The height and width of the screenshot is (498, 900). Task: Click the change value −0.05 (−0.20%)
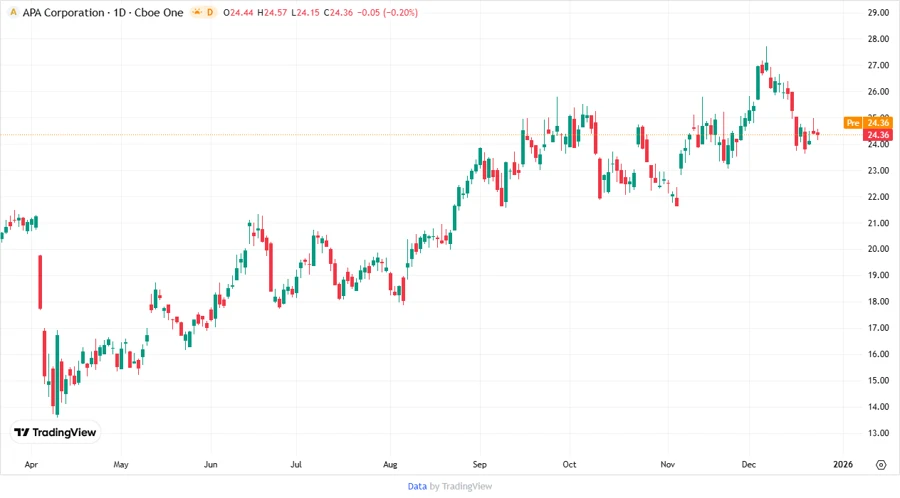[387, 13]
